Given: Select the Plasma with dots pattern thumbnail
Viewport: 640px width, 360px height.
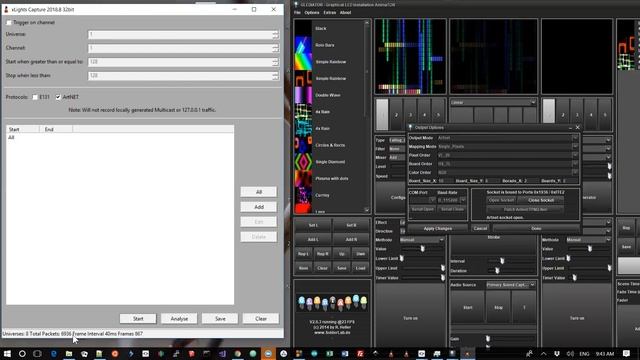Looking at the screenshot, I should coord(303,178).
